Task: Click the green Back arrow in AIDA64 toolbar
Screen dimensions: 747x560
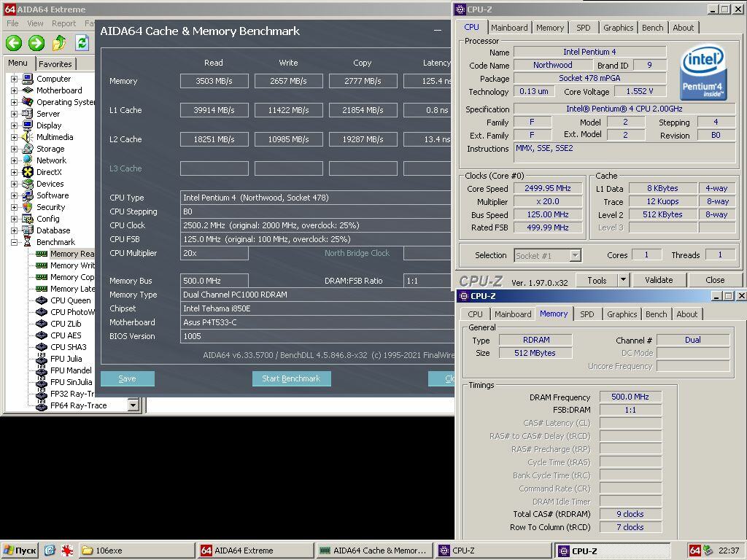Action: (14, 43)
